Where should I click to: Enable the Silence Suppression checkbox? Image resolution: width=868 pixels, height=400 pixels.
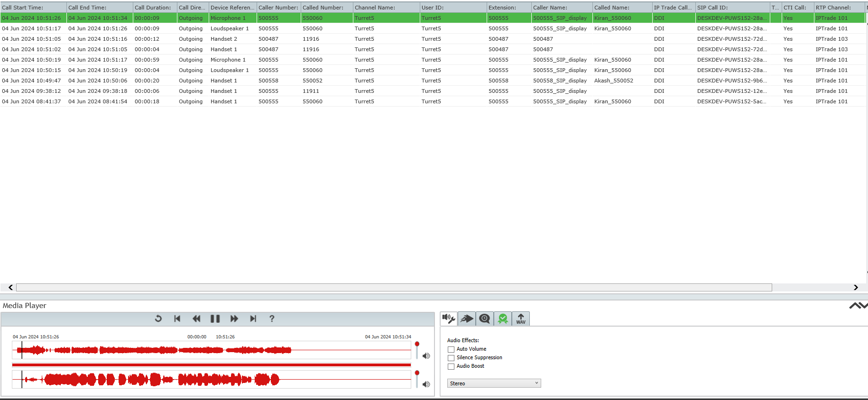click(x=451, y=358)
